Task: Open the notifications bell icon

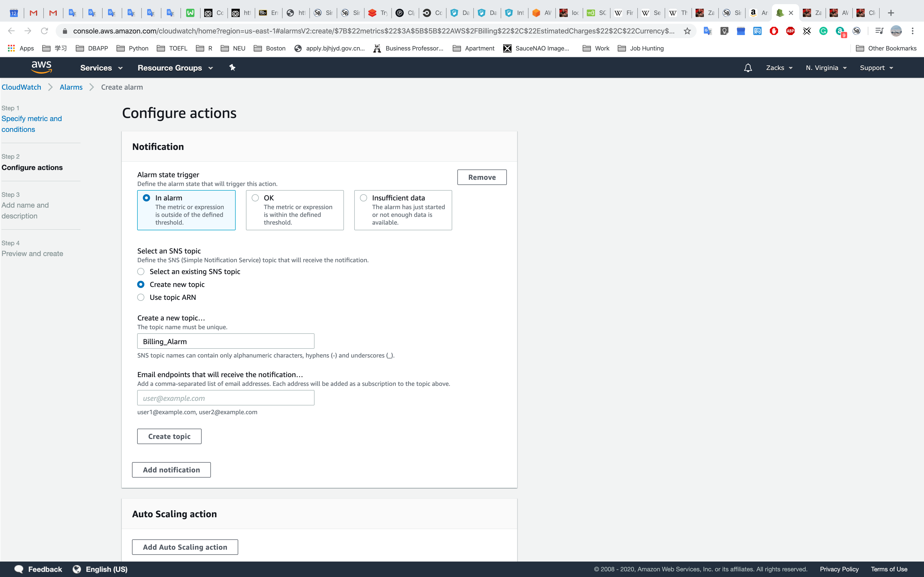Action: coord(748,68)
